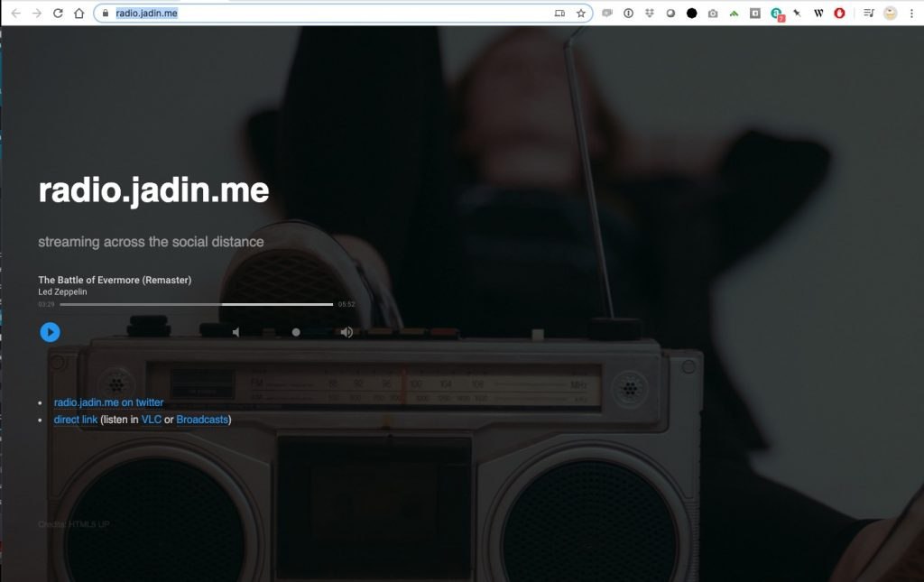Open the 1Password circle extension icon
Screen dimensions: 924x582
pos(629,13)
